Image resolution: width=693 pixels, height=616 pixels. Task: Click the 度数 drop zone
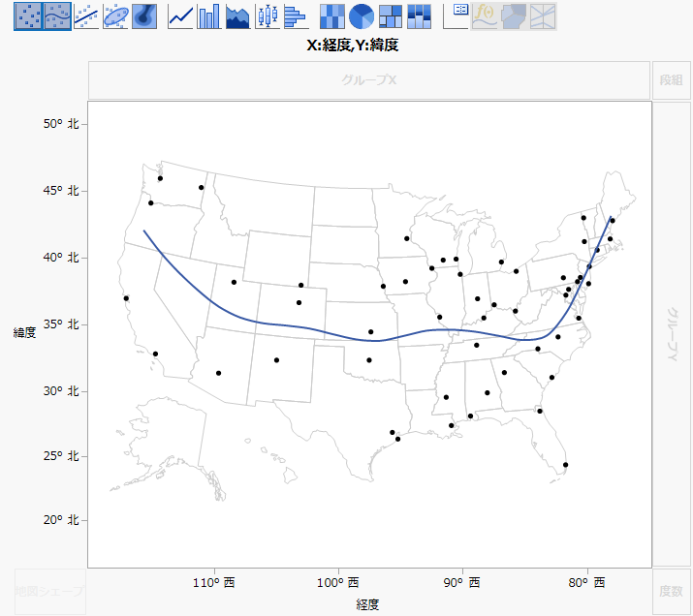point(672,591)
